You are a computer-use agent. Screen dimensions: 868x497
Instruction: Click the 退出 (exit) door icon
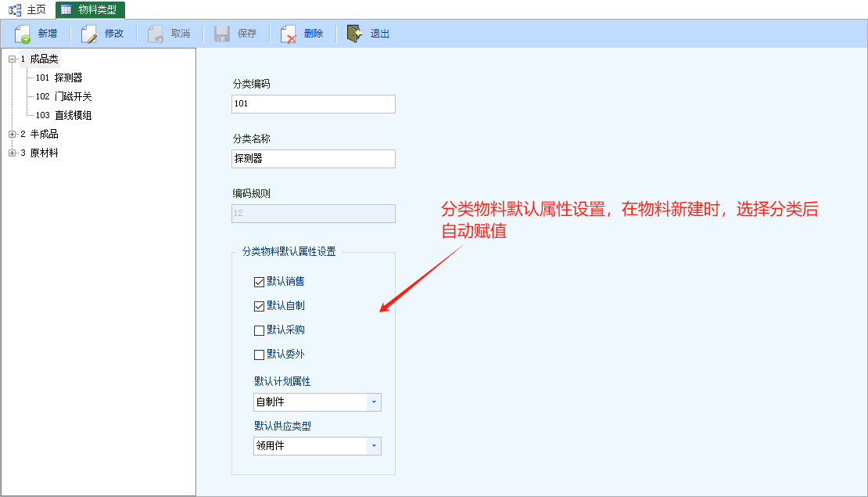[354, 34]
